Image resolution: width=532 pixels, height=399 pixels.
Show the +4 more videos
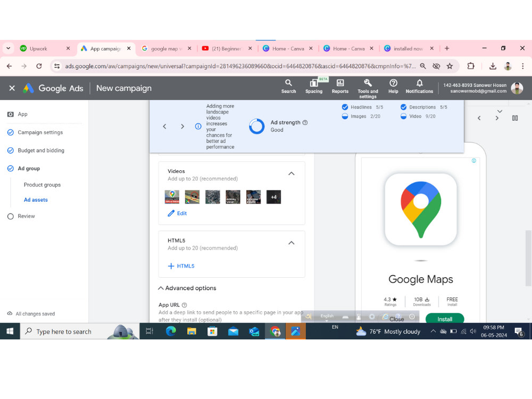click(x=274, y=197)
